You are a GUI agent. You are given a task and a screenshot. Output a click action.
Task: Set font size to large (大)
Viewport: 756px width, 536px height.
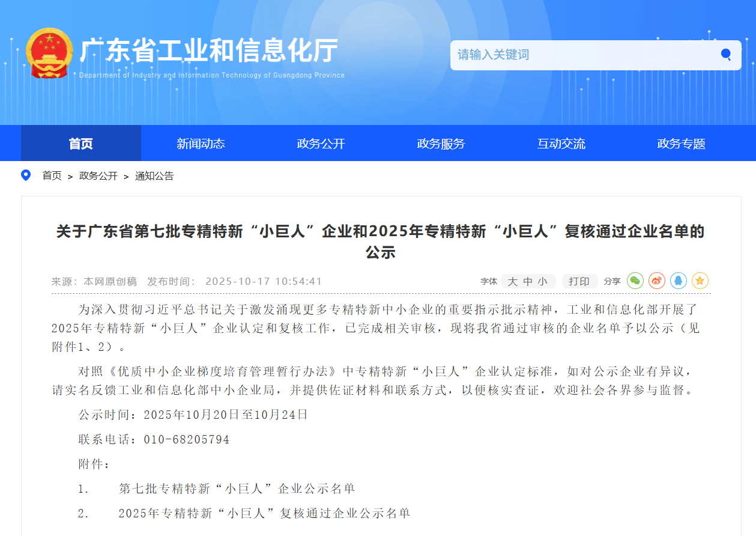pyautogui.click(x=512, y=281)
